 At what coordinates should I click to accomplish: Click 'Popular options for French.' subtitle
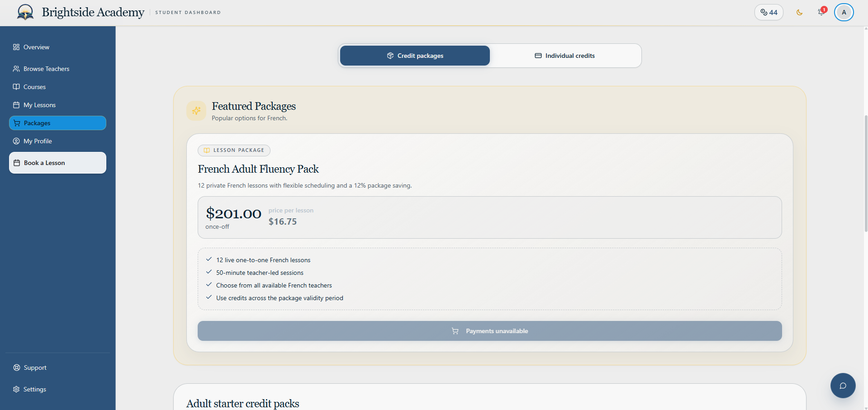(x=250, y=118)
